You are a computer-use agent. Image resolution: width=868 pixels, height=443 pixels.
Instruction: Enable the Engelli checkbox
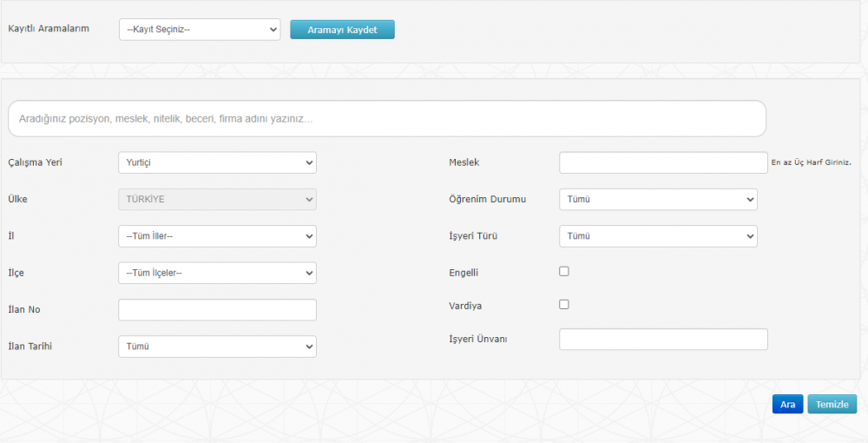(x=564, y=271)
